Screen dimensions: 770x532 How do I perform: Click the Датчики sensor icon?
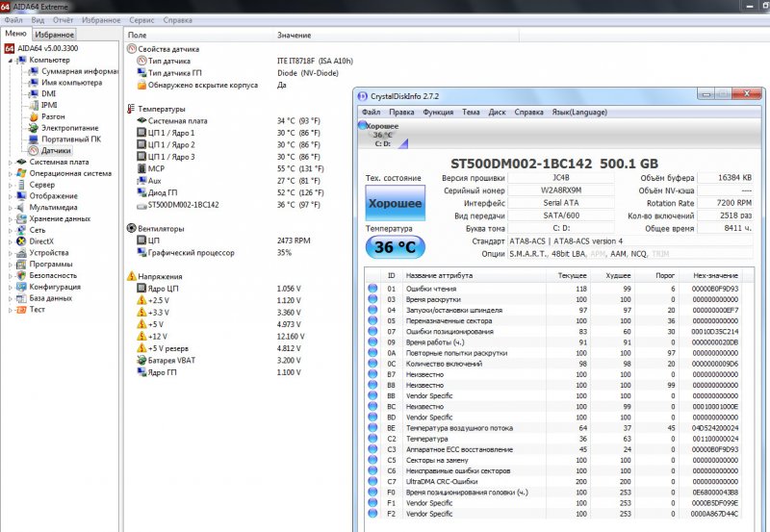click(x=34, y=151)
